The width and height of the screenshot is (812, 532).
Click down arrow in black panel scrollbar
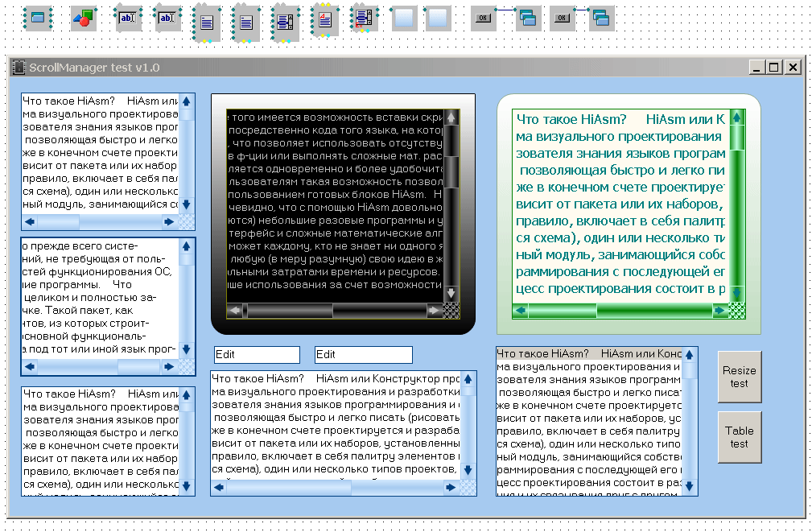tap(451, 293)
